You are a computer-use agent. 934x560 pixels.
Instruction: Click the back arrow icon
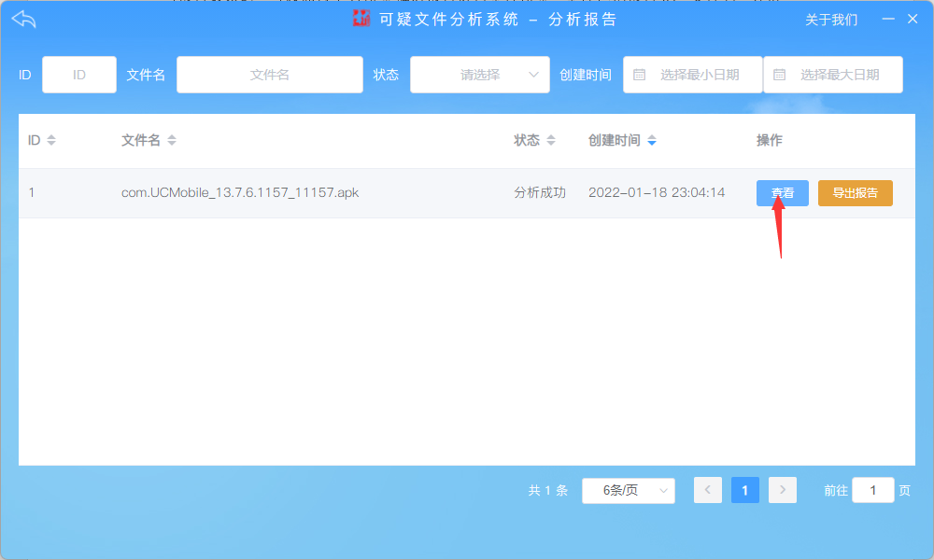click(23, 20)
